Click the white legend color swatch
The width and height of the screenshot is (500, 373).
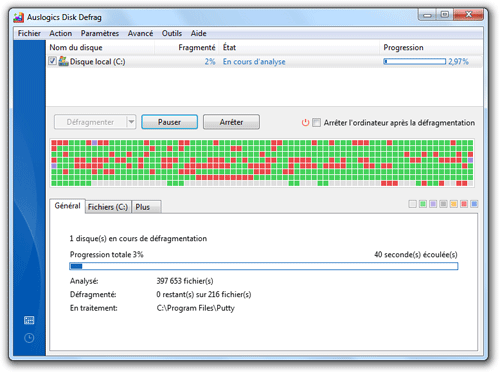pos(413,204)
